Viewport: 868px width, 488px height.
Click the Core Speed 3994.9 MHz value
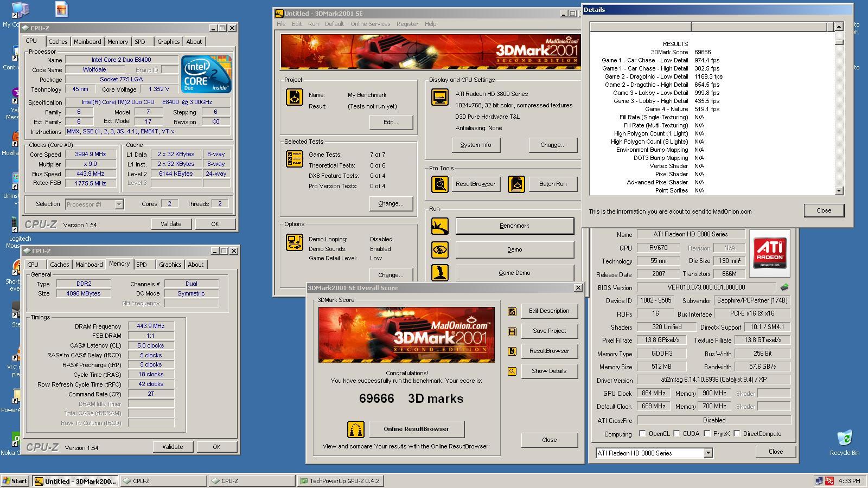tap(91, 155)
